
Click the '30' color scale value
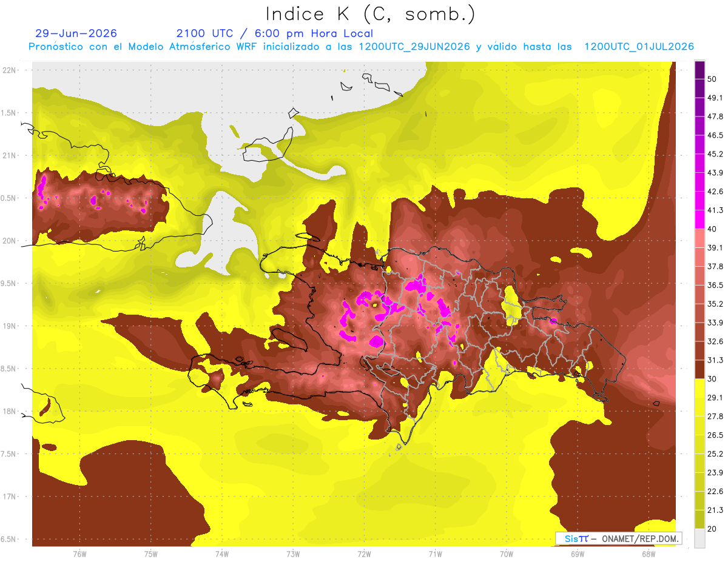tap(712, 379)
